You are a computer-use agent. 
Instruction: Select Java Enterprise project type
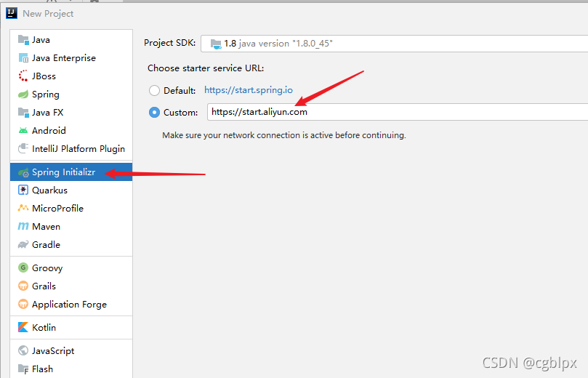71,57
